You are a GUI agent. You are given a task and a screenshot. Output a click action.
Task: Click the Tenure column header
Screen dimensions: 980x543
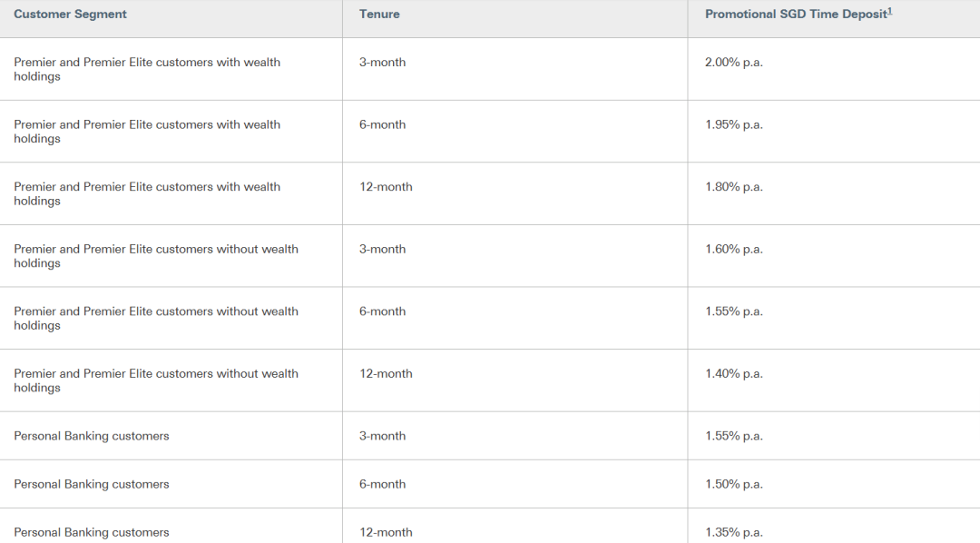379,15
